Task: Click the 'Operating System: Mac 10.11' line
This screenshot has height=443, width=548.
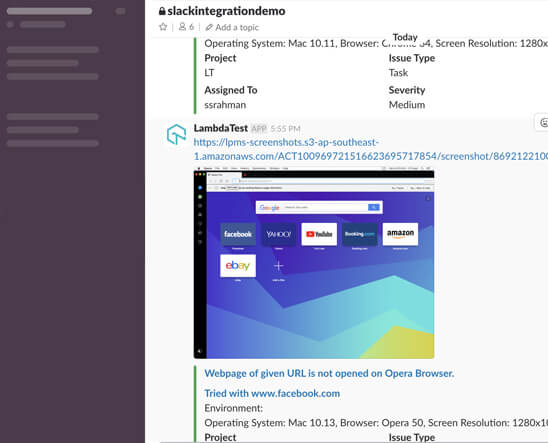Action: (x=376, y=44)
